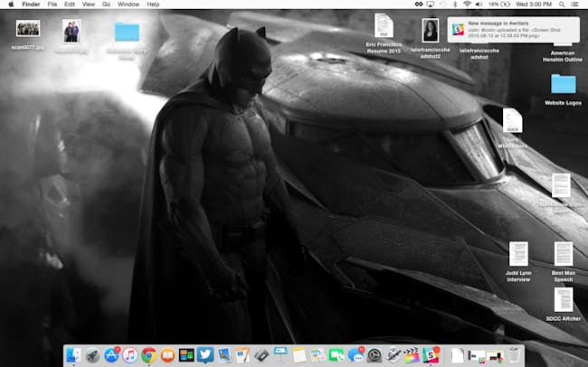Open the Twitter app in dock

point(205,355)
